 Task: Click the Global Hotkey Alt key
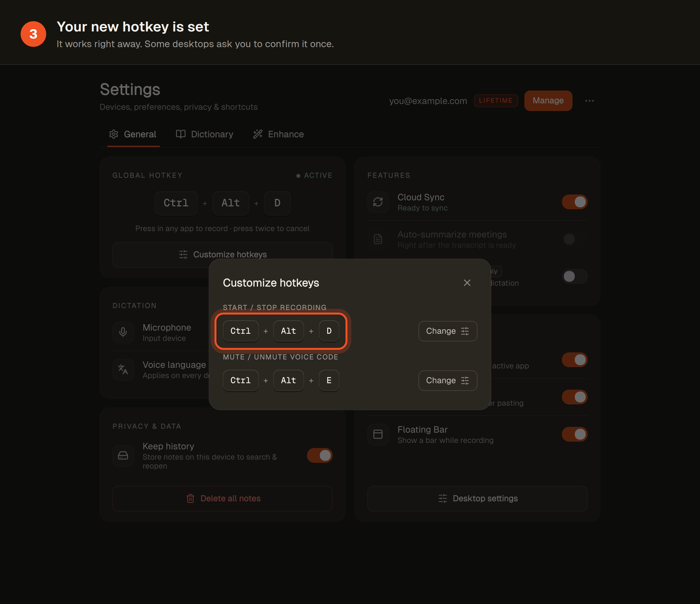(x=231, y=203)
